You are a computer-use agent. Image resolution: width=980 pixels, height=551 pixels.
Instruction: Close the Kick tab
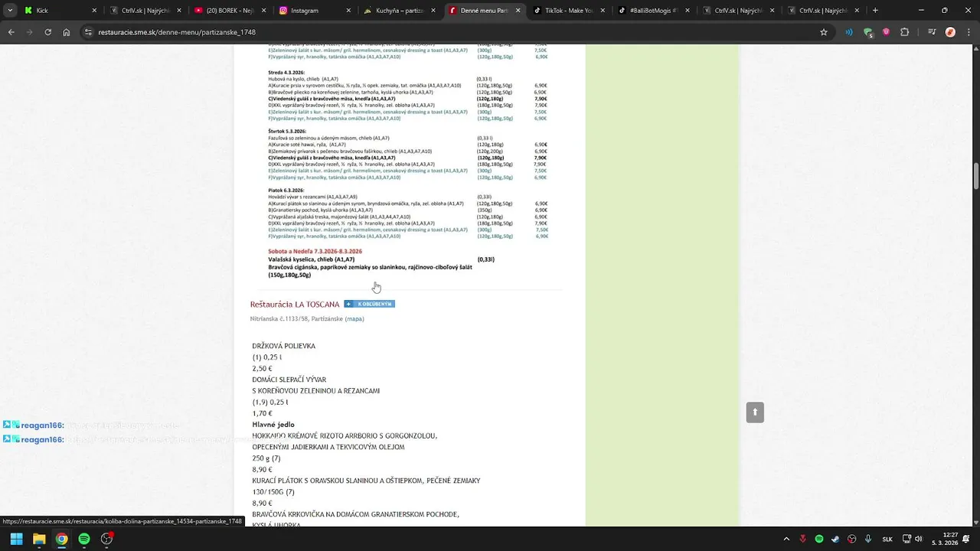pos(95,11)
